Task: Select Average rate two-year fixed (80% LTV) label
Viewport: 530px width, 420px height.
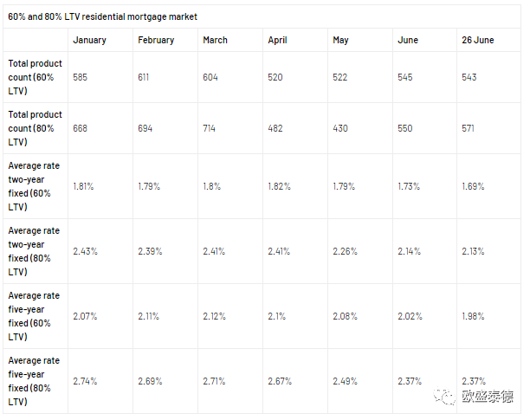Action: point(34,251)
